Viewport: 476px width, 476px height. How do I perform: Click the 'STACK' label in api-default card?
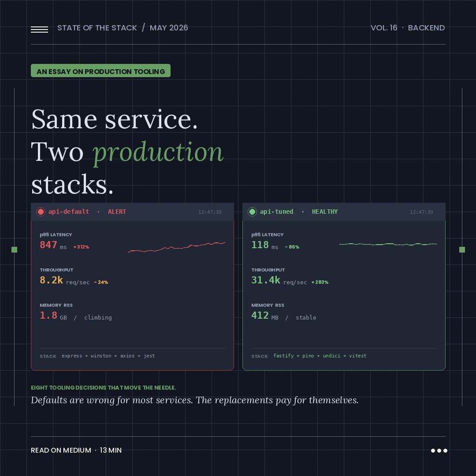(x=48, y=357)
